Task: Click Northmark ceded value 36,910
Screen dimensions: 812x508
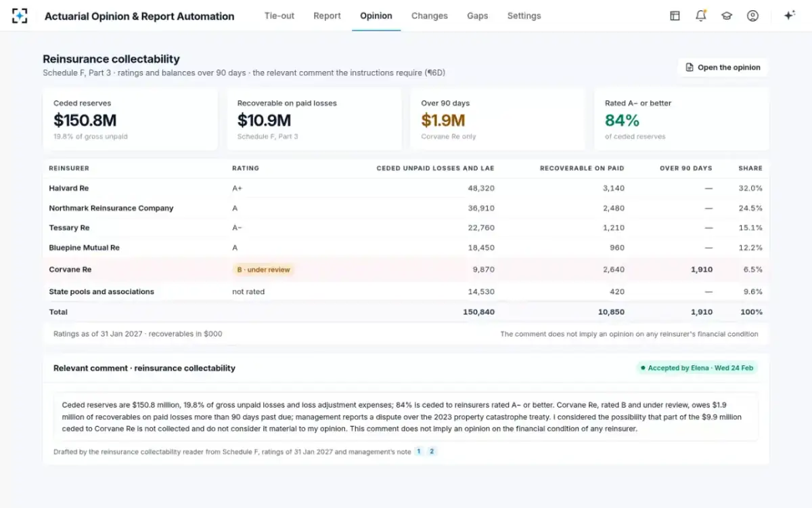Action: coord(481,208)
